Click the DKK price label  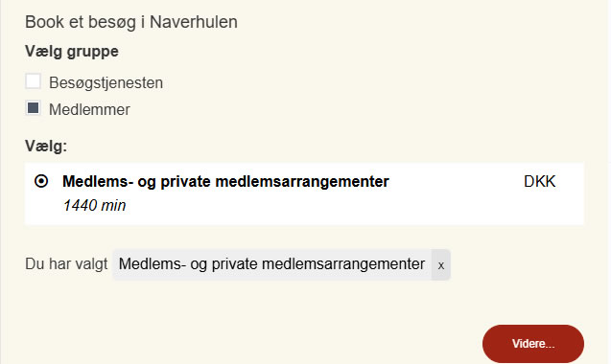(x=539, y=181)
